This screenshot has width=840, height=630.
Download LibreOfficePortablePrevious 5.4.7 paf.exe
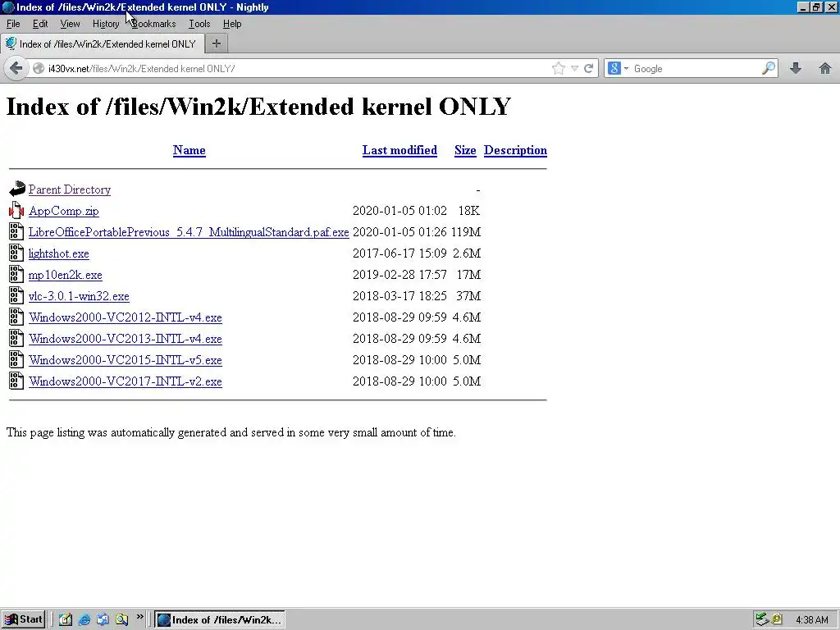pos(189,232)
